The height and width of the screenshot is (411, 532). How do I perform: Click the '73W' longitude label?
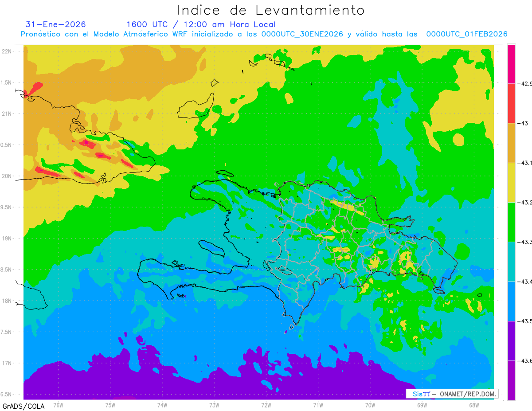point(214,405)
